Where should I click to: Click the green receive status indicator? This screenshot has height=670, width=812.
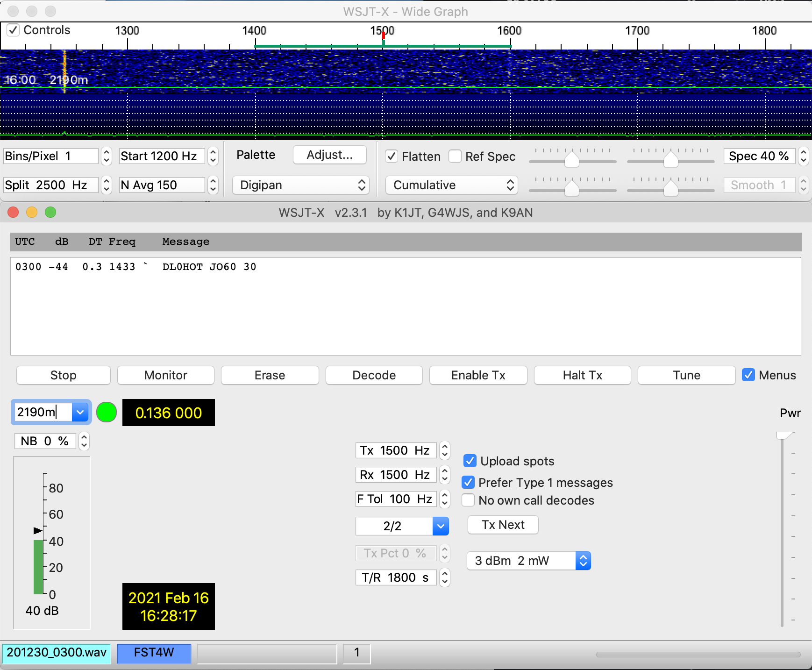tap(107, 412)
